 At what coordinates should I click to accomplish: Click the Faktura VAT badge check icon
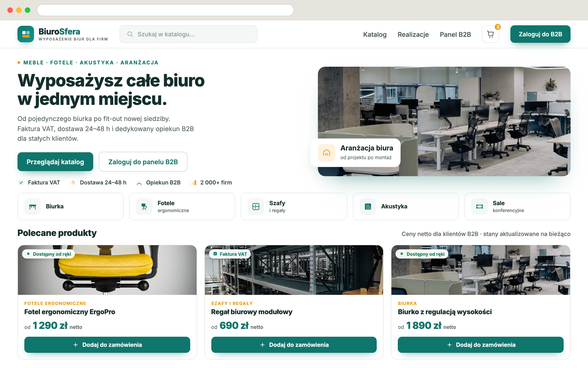[215, 254]
